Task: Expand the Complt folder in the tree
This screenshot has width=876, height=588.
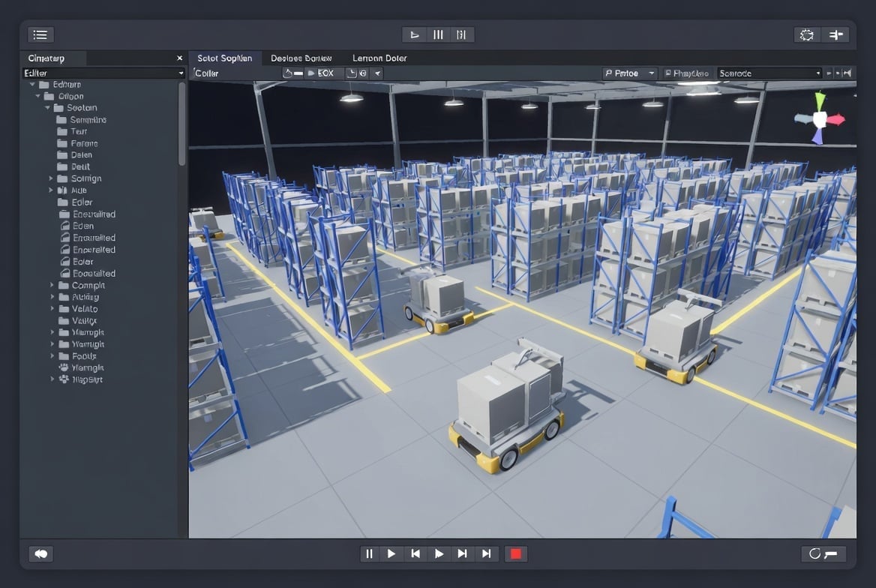Action: click(x=52, y=286)
